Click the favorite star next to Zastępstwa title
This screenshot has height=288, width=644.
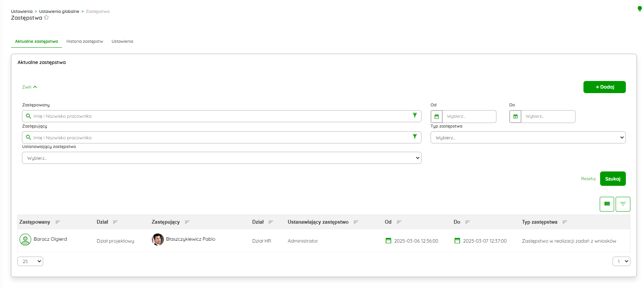pos(46,18)
